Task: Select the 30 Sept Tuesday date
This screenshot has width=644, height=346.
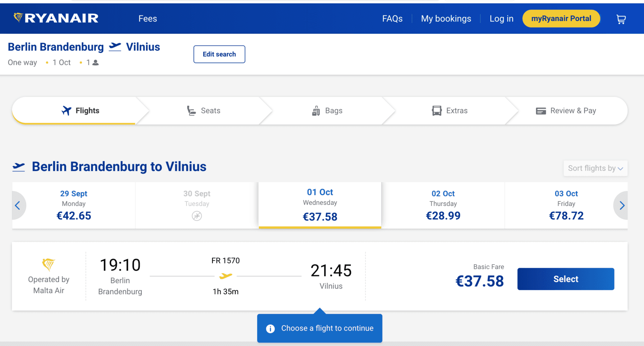Action: [197, 206]
